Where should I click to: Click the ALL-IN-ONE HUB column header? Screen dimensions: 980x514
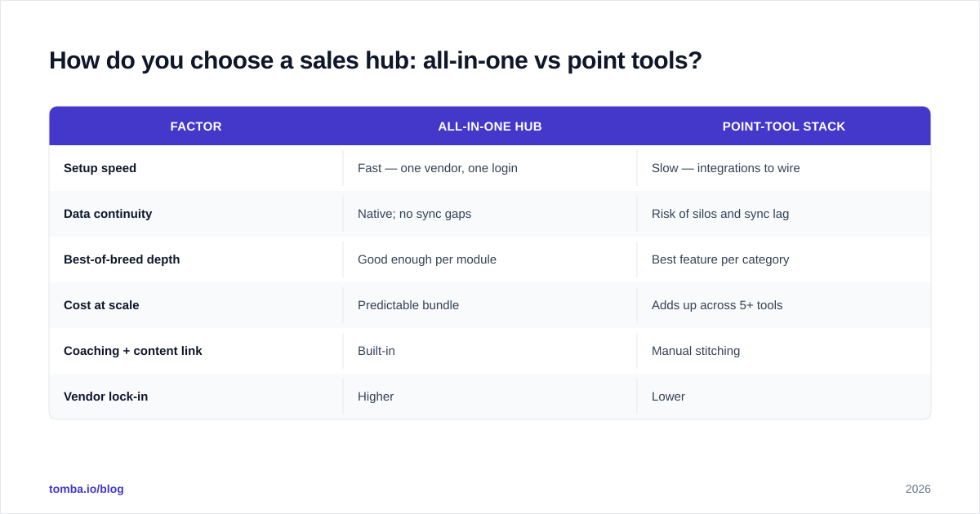click(490, 126)
